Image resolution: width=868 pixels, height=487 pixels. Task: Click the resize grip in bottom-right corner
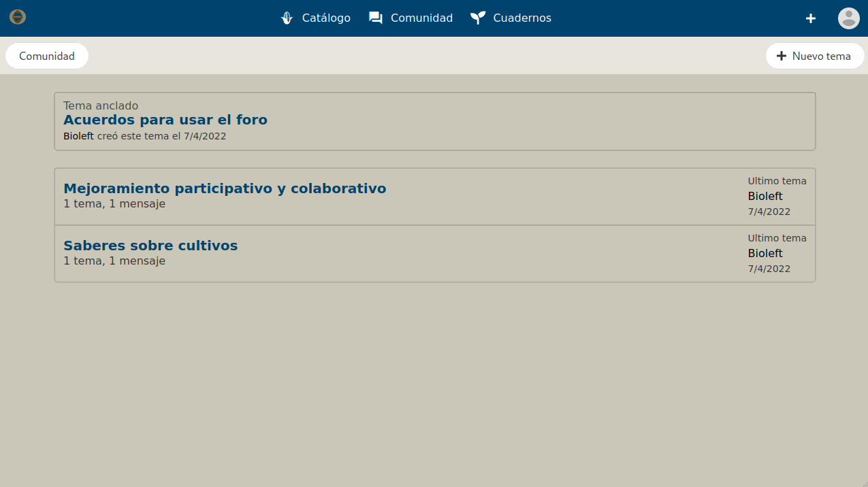coord(863,482)
